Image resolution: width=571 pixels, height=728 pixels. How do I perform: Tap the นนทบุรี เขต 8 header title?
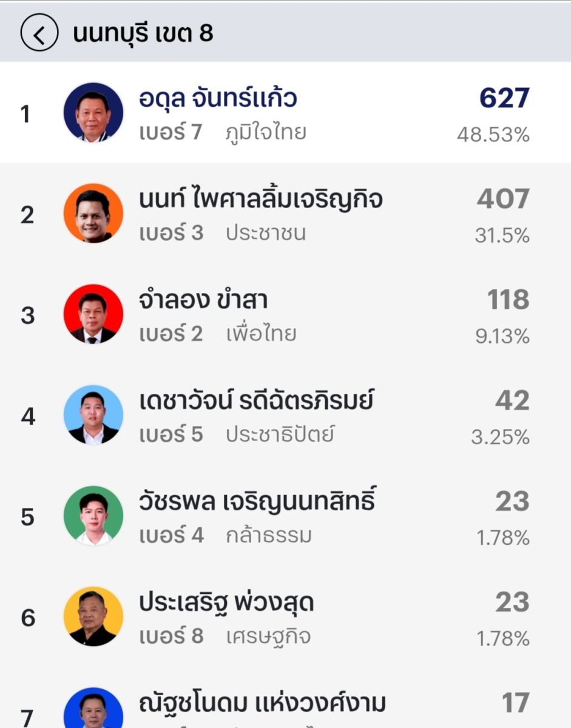click(143, 34)
